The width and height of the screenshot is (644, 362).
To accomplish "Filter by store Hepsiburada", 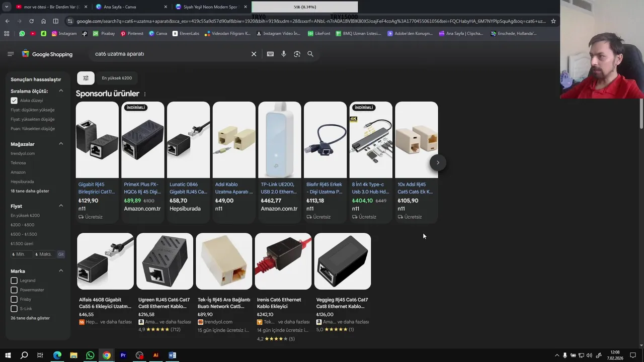I will 22,182.
